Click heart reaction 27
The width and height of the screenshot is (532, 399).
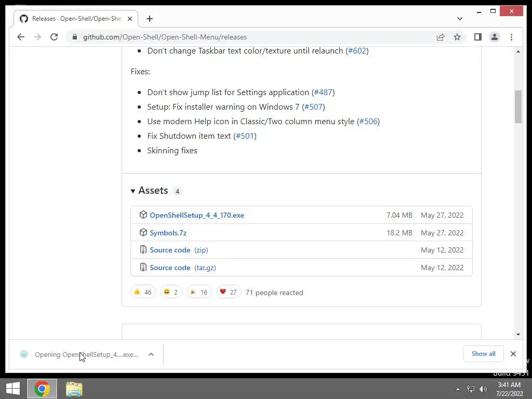[229, 292]
